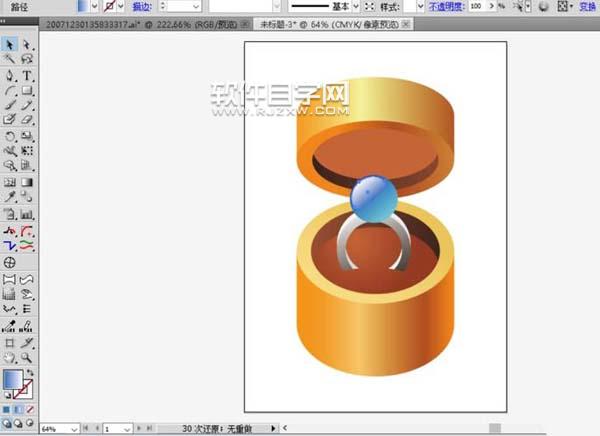Select the square Artboard tool
This screenshot has height=436, width=600.
(x=10, y=343)
